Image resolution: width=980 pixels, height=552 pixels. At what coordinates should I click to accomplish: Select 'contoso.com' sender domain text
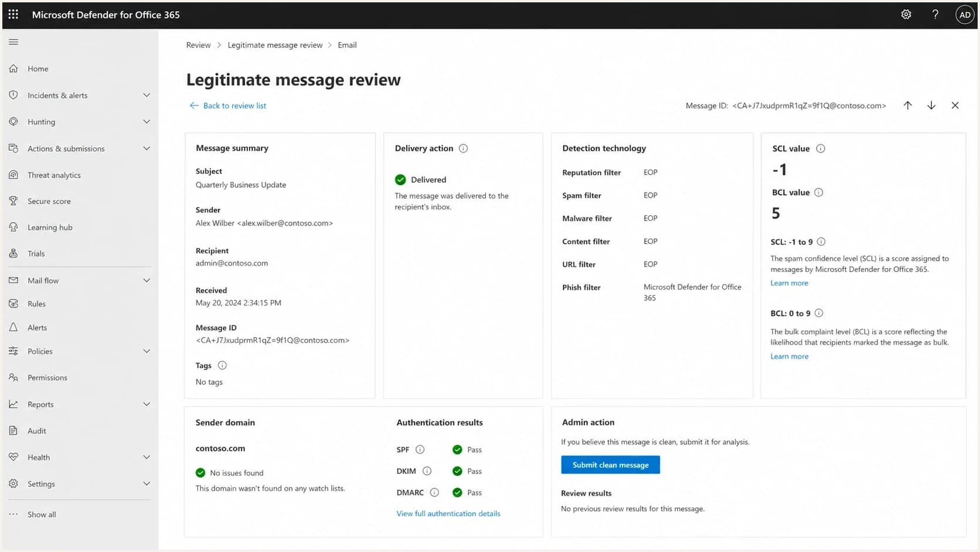coord(220,448)
